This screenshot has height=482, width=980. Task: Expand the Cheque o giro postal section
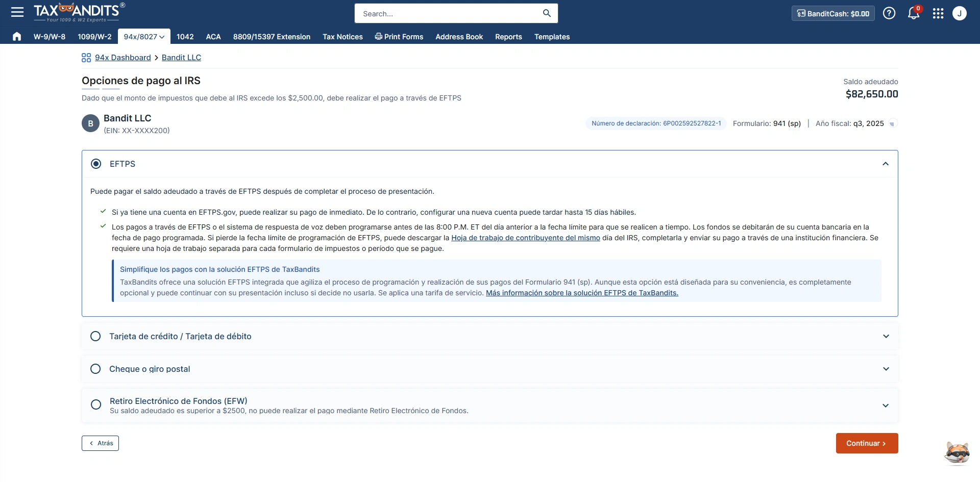pyautogui.click(x=886, y=369)
